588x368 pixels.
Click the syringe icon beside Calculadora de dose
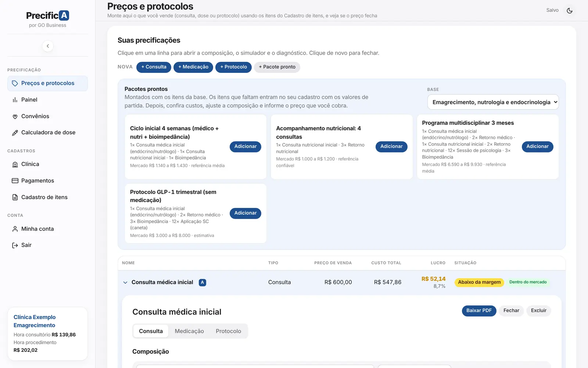(x=15, y=133)
